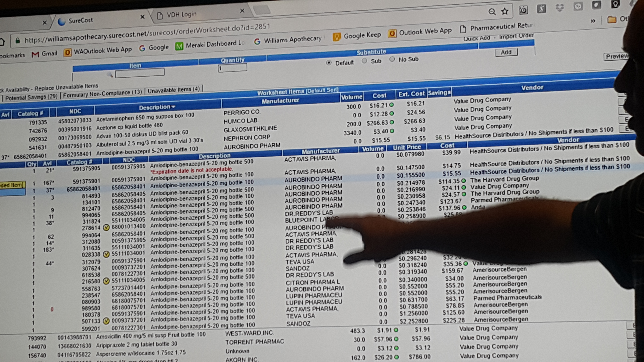Click yellow check icon beside NDC 68001013400
This screenshot has height=362, width=644.
click(106, 227)
